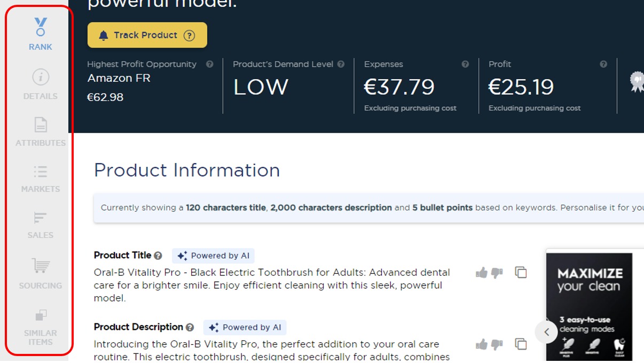Screen dimensions: 644x363
Task: Copy the Product Description using its copy icon
Action: (x=520, y=344)
